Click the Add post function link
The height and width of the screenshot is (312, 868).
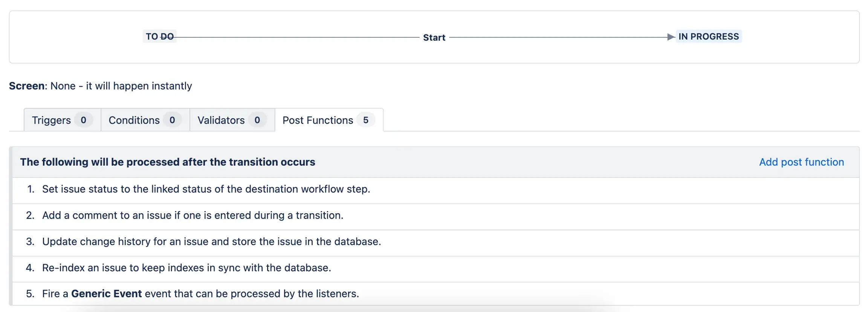tap(801, 162)
